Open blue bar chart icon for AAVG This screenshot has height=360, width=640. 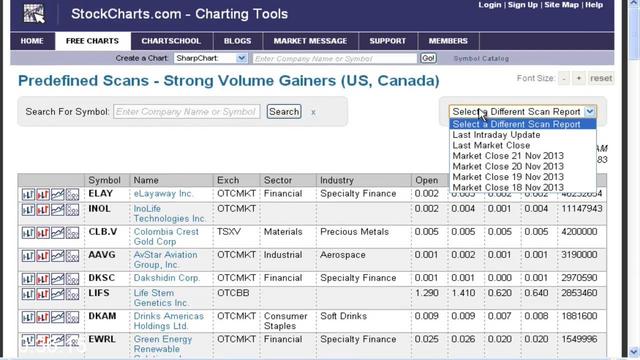28,256
